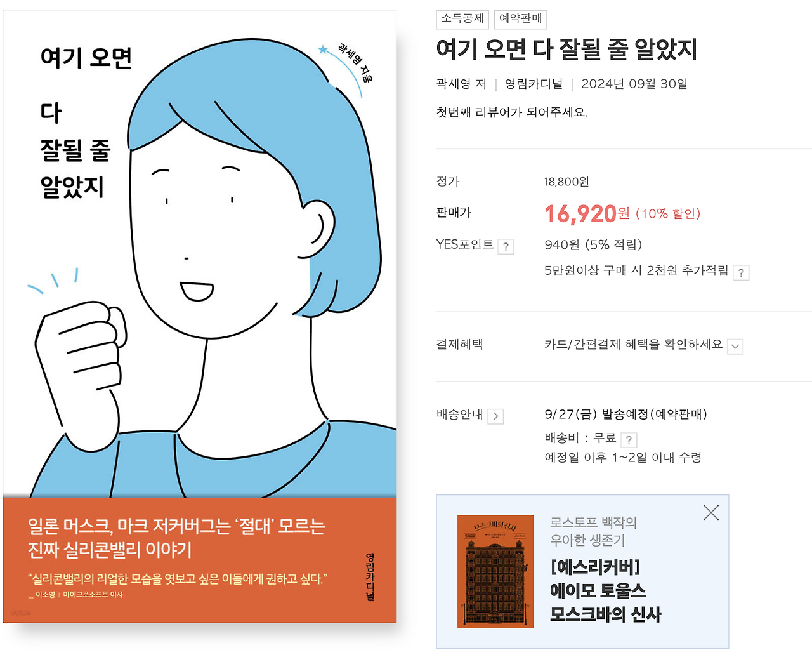Click 카드/간편결제 혜택을 확인하세요 text
Screen dimensions: 812x650
coord(633,344)
